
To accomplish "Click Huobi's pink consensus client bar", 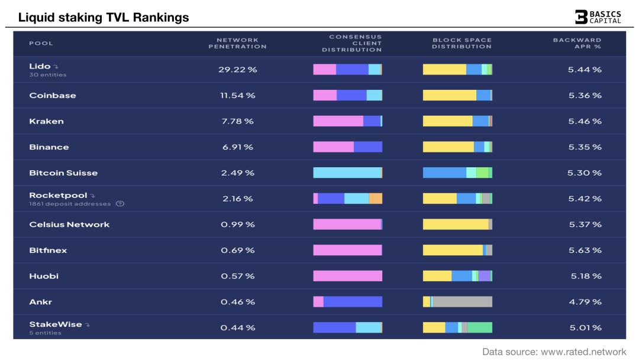I will click(x=347, y=276).
